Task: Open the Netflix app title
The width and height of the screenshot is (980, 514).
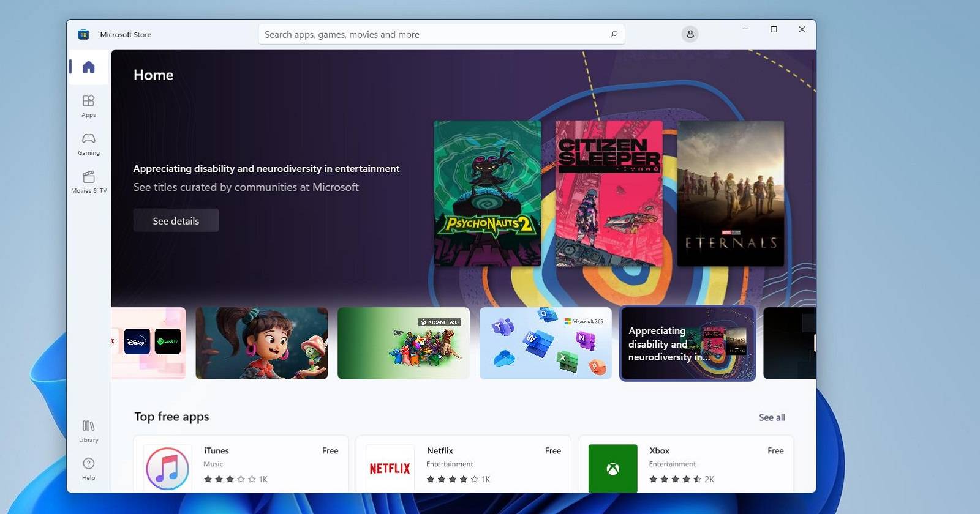Action: tap(440, 450)
